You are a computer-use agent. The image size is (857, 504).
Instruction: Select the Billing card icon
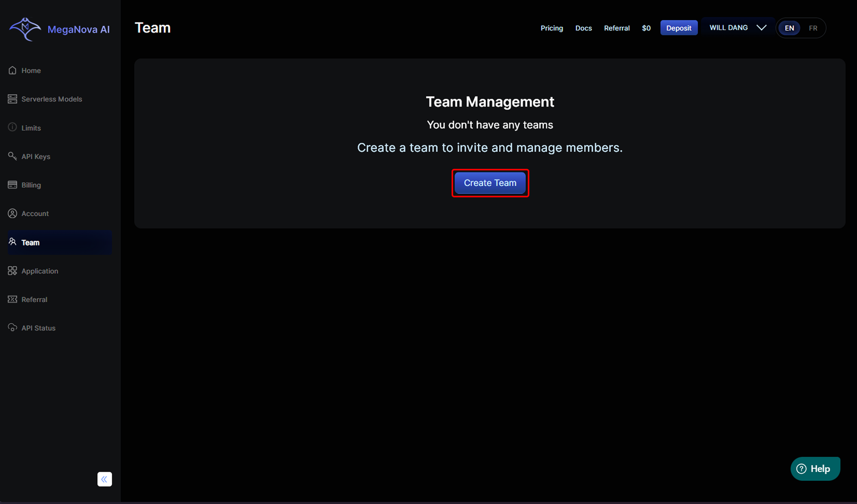12,185
